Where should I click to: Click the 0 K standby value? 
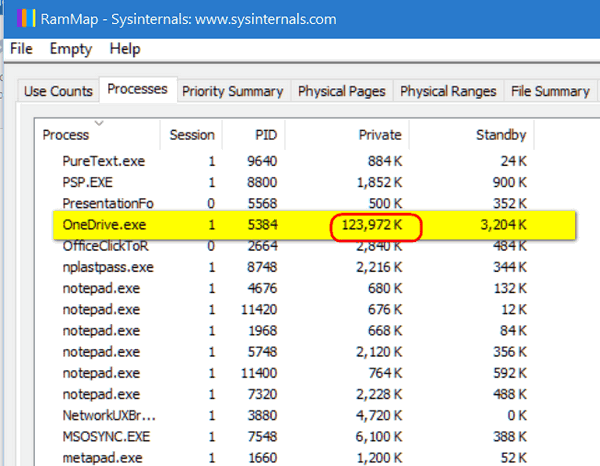point(517,415)
